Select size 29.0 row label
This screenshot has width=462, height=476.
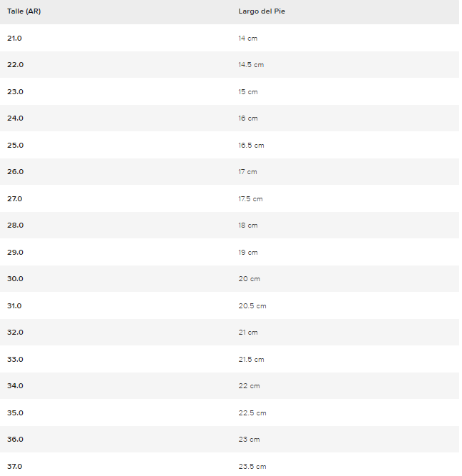point(15,252)
